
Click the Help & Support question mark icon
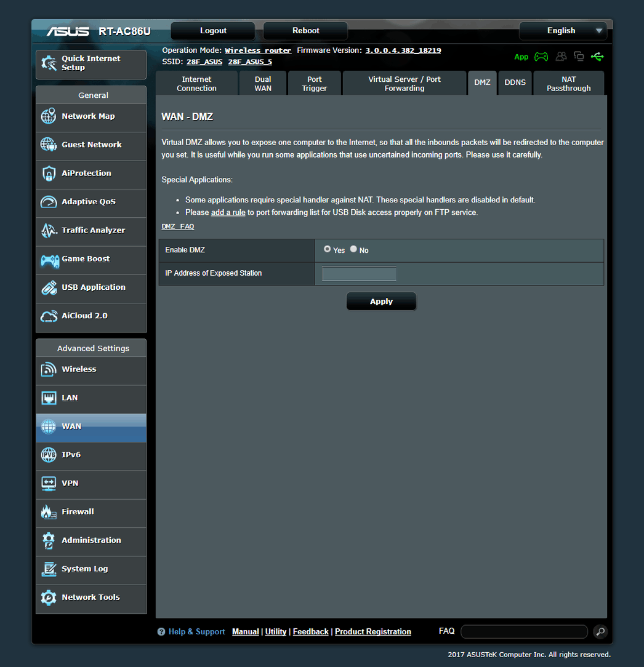pyautogui.click(x=161, y=632)
